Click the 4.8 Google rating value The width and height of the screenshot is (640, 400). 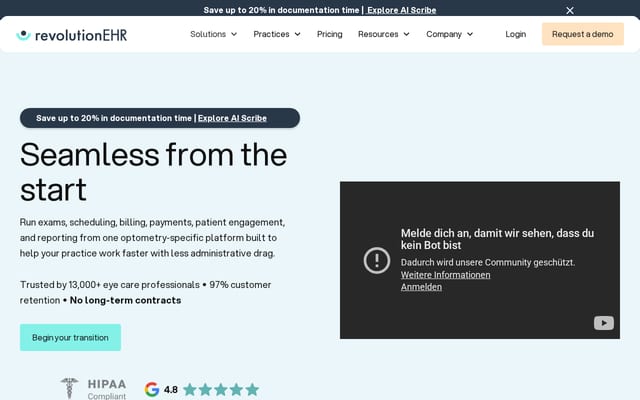(171, 390)
